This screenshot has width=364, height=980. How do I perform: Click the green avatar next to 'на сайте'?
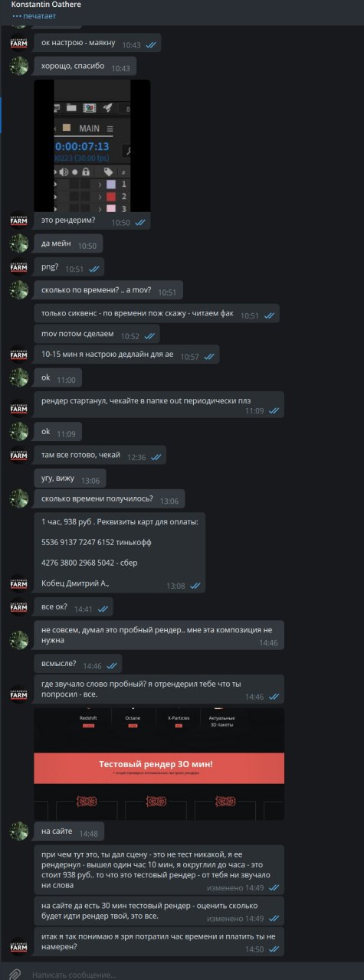[x=18, y=830]
